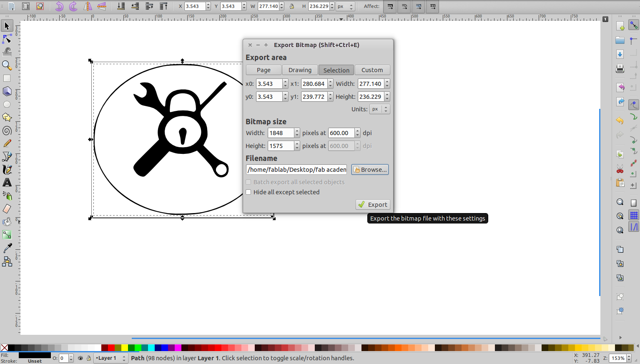
Task: Activate the Text tool
Action: click(x=7, y=183)
